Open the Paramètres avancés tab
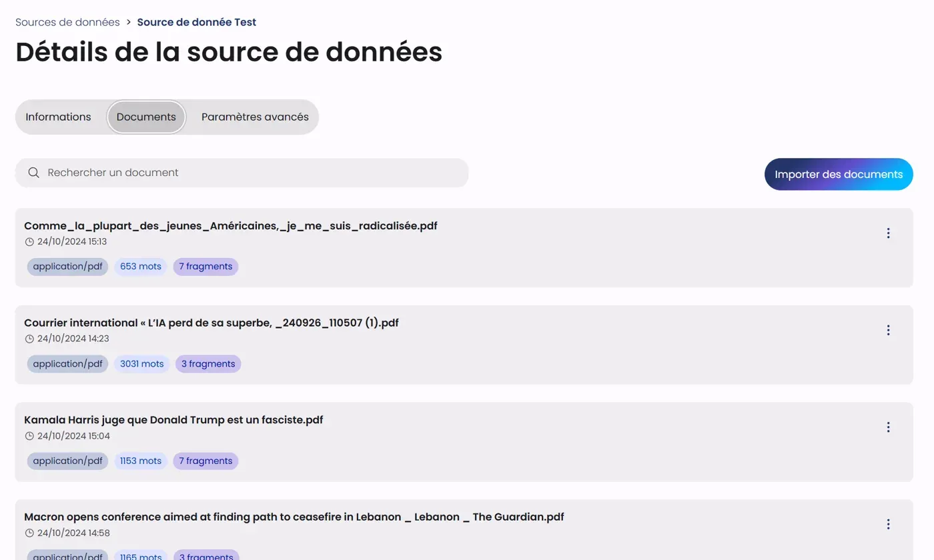The height and width of the screenshot is (560, 934). coord(255,117)
